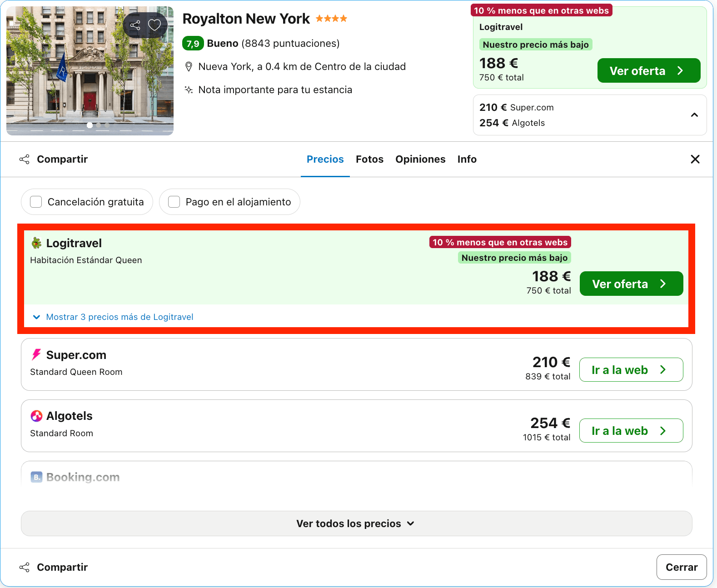
Task: Enable Pago en el alojamiento checkbox
Action: point(174,202)
